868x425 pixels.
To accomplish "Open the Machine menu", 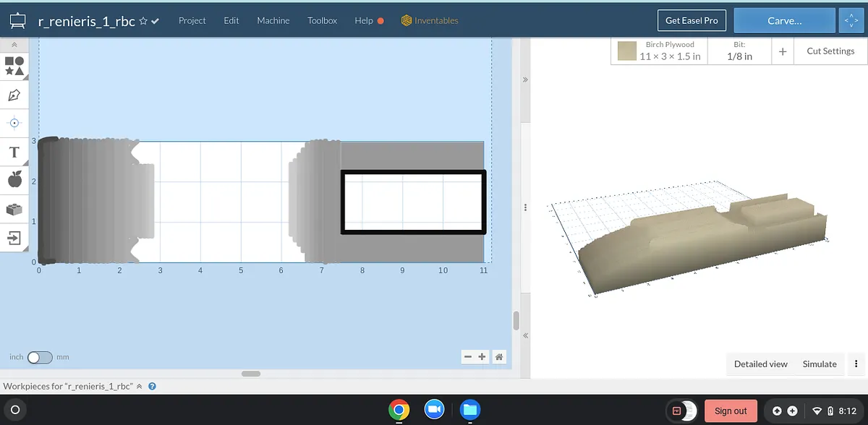I will 273,21.
